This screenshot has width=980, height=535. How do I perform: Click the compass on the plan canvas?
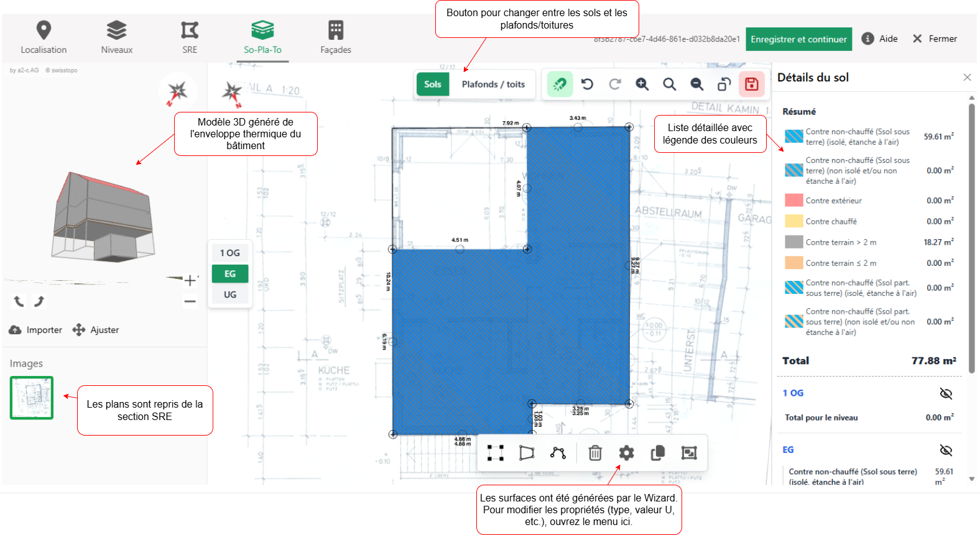coord(232,93)
